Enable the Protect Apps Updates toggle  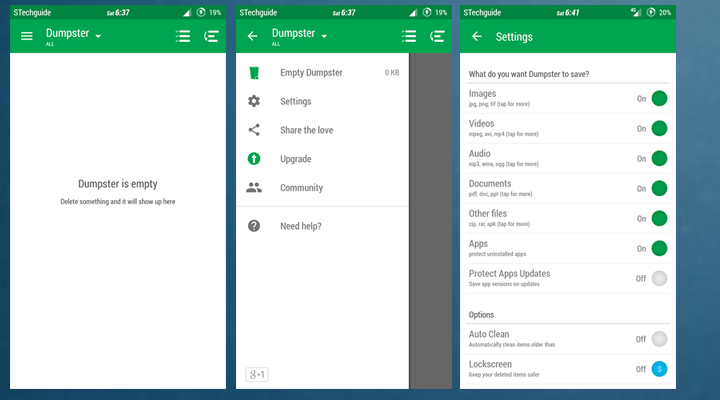659,278
